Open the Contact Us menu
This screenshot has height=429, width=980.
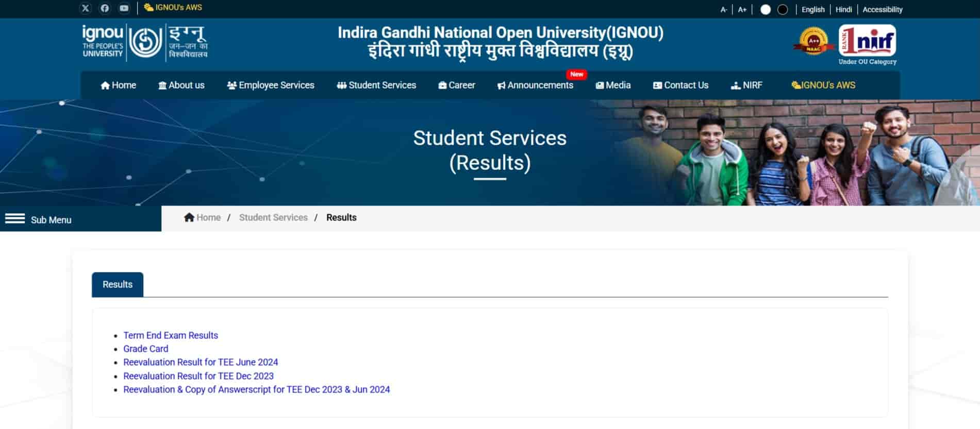click(x=680, y=85)
